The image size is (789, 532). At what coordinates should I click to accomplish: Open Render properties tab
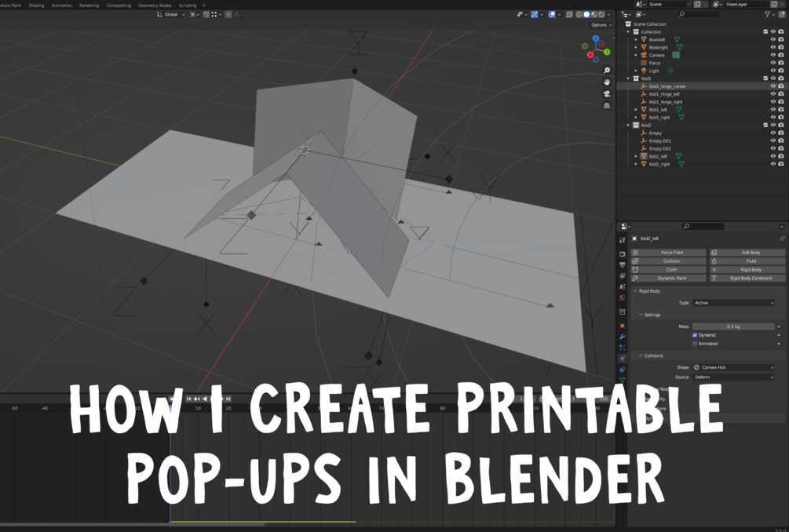point(623,254)
